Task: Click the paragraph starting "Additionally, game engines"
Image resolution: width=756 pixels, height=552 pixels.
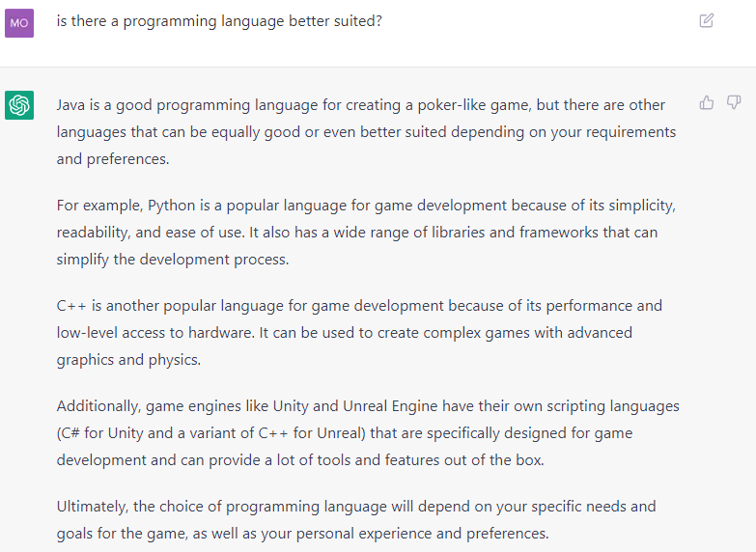Action: point(368,433)
